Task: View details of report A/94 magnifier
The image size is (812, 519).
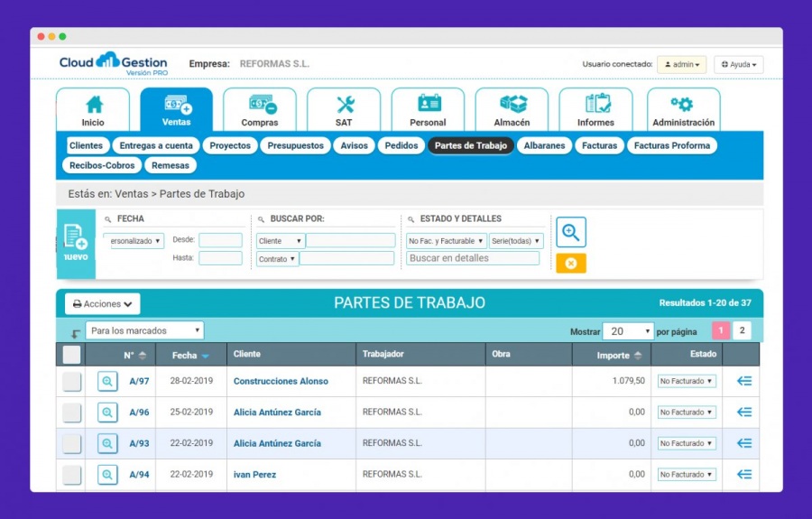Action: pos(107,475)
